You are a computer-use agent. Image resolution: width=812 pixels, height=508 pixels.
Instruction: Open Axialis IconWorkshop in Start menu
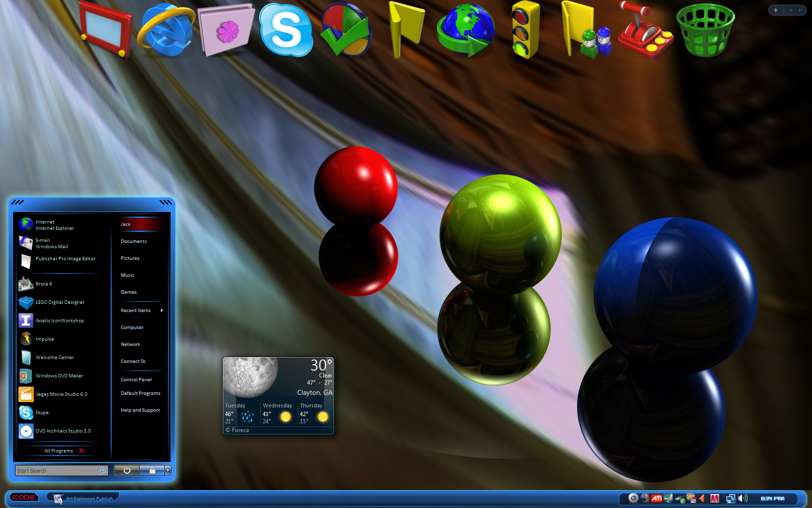tap(59, 321)
